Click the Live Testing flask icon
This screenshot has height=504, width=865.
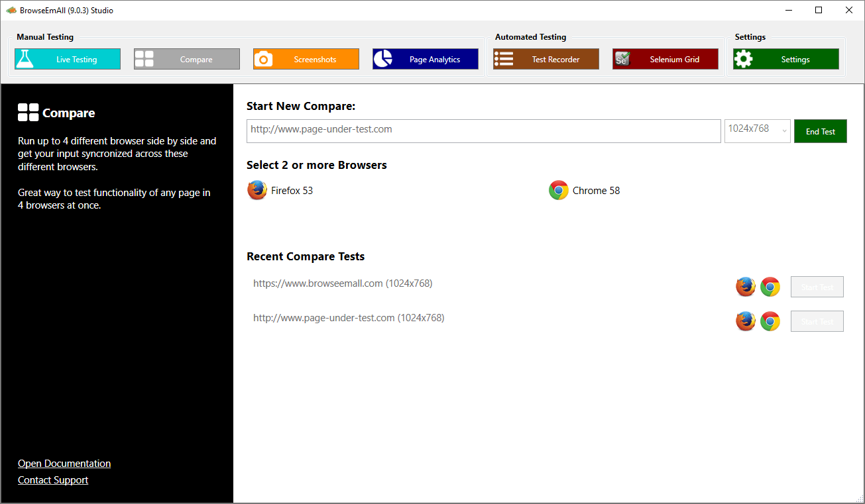[25, 59]
